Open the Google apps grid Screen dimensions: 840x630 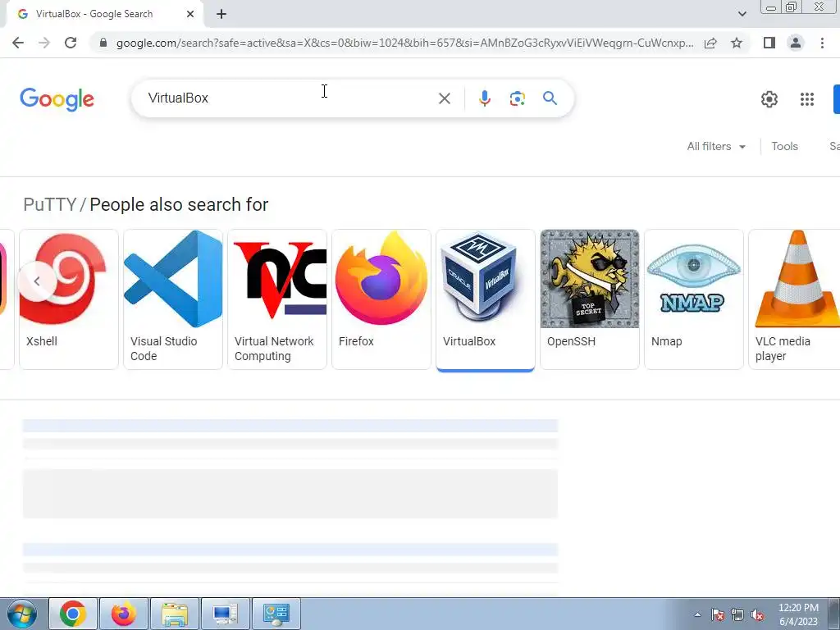[807, 99]
